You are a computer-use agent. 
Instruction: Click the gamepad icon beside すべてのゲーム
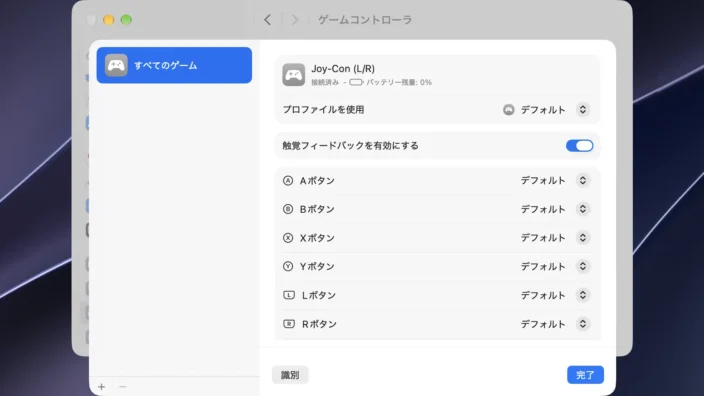pyautogui.click(x=116, y=65)
